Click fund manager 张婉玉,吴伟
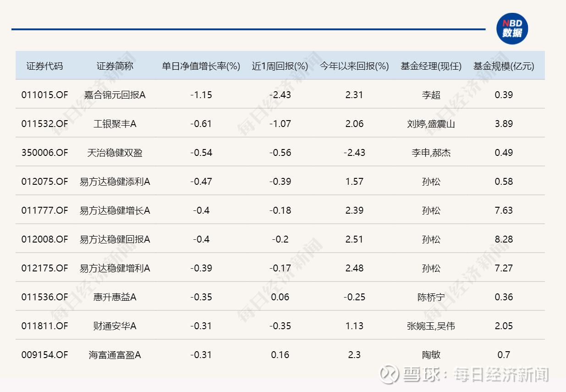The image size is (566, 392). 431,326
